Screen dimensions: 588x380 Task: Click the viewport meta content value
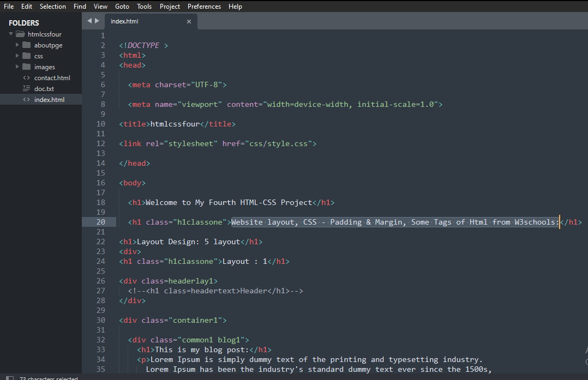[351, 104]
